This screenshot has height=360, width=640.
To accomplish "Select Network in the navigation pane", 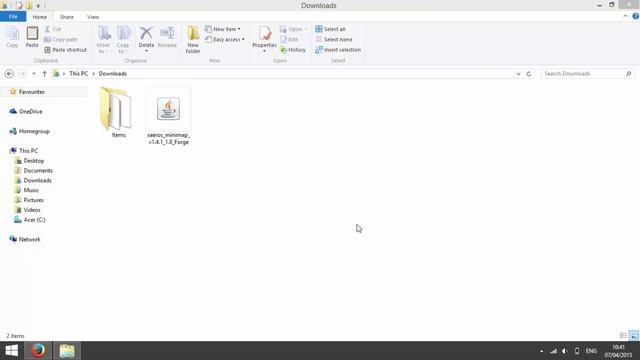I will tap(25, 239).
